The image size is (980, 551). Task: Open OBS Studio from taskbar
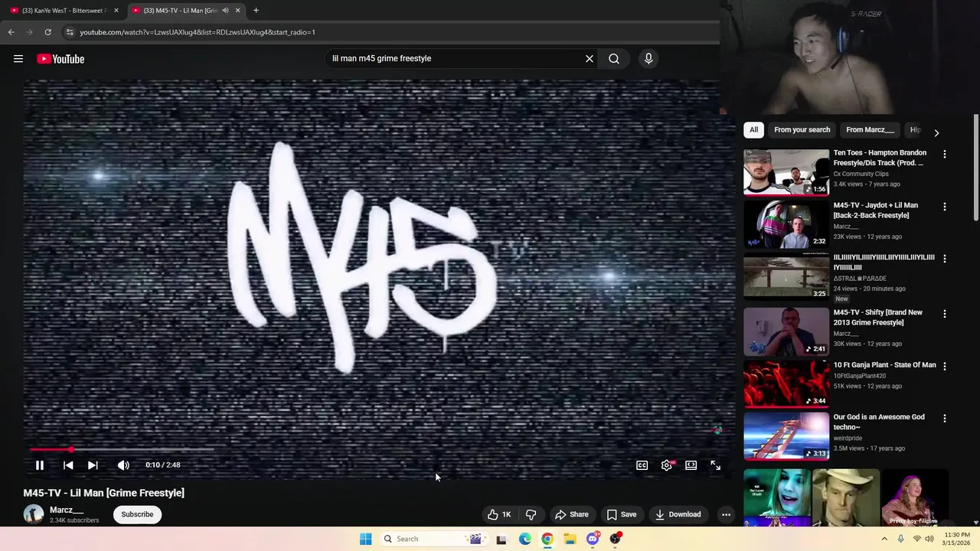615,539
